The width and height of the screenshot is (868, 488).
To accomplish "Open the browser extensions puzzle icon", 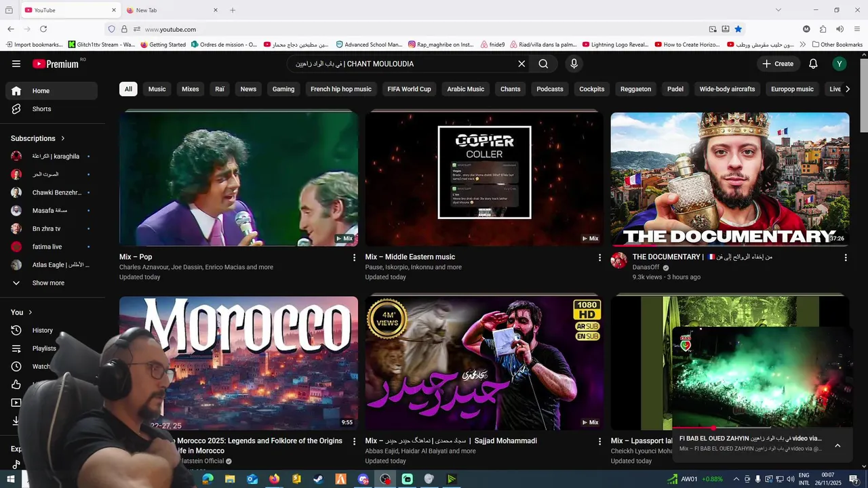I will 823,29.
